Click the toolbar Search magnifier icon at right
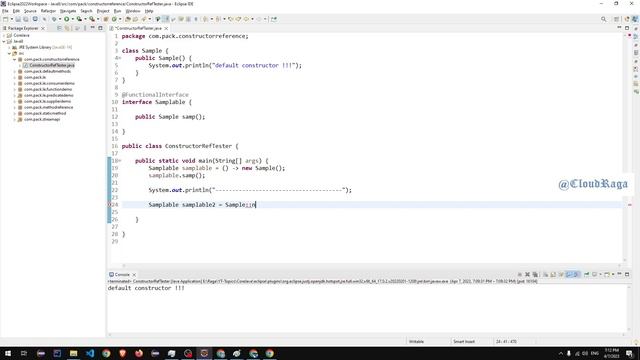 point(603,19)
